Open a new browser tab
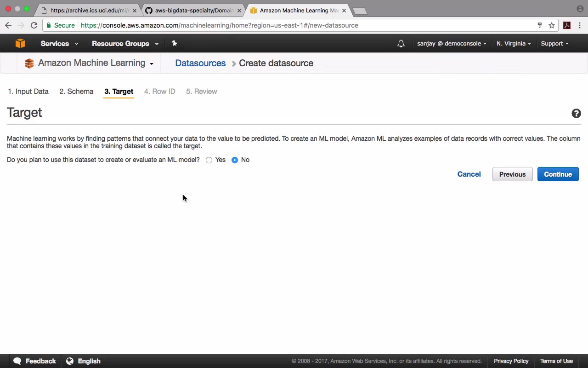 pyautogui.click(x=360, y=11)
